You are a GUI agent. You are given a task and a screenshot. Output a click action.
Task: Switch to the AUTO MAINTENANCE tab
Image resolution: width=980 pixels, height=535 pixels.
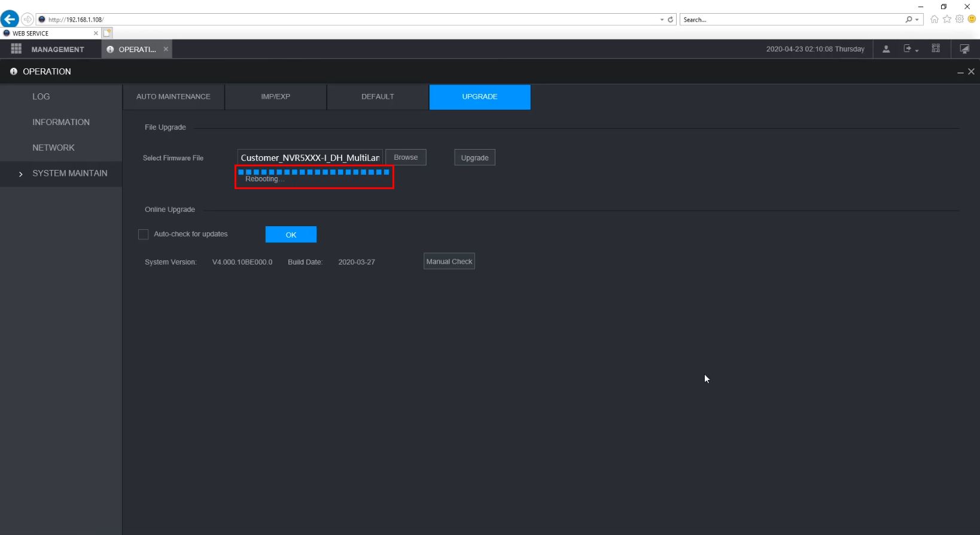click(174, 97)
